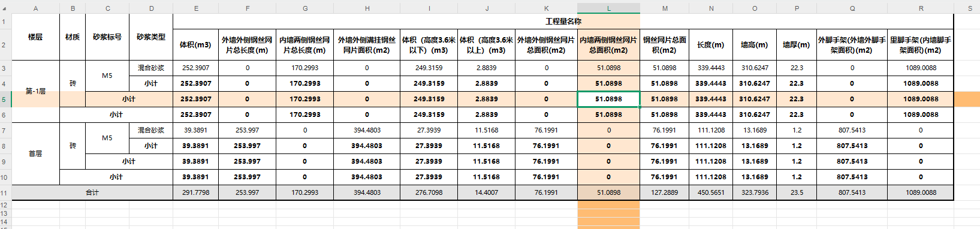The height and width of the screenshot is (229, 980).
Task: Click the 首层 floor cell
Action: tap(35, 153)
